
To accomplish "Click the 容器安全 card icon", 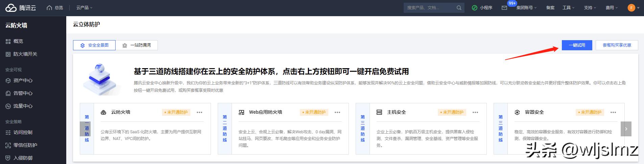I will [517, 112].
